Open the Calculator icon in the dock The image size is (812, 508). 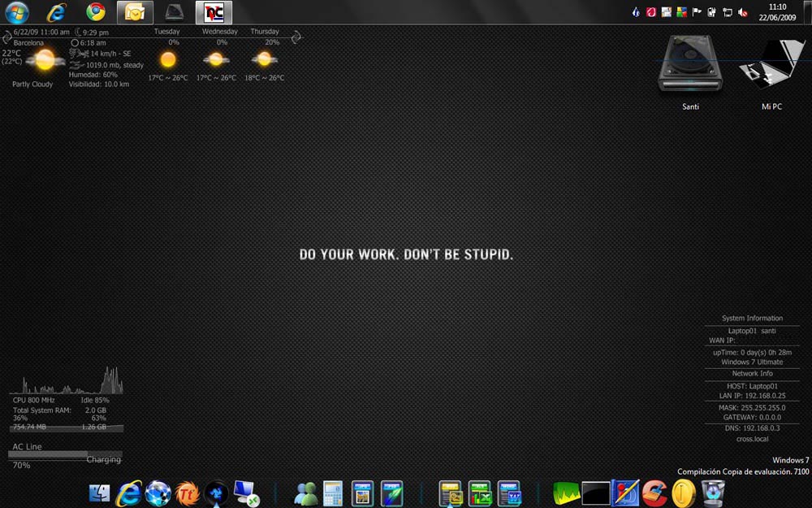333,493
